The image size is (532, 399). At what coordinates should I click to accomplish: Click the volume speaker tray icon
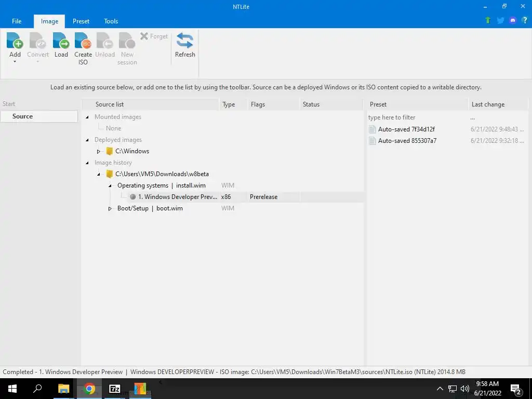point(465,389)
